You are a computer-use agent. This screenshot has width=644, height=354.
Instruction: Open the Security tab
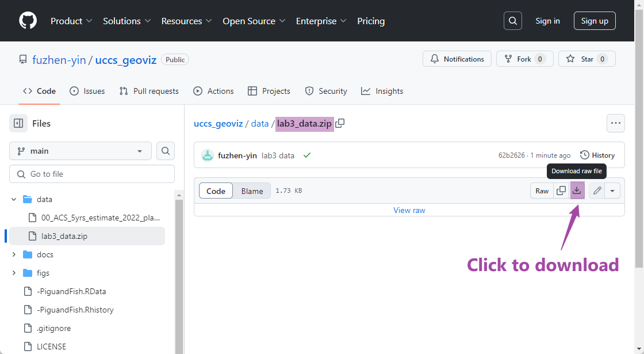coord(326,92)
